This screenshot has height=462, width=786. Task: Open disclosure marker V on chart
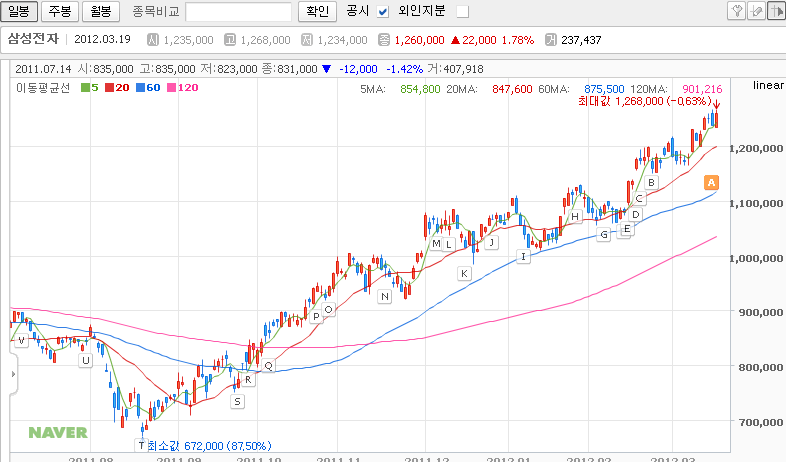[21, 341]
